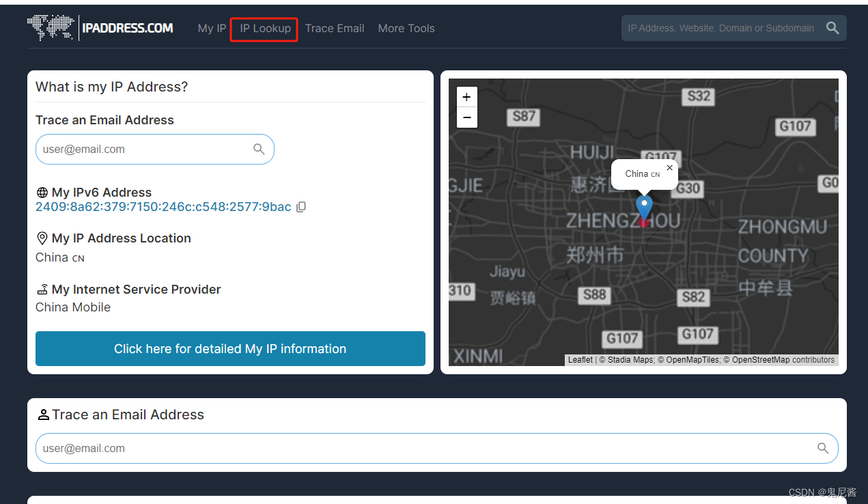Image resolution: width=868 pixels, height=504 pixels.
Task: Click the Jiayu town label on map
Action: (x=507, y=272)
